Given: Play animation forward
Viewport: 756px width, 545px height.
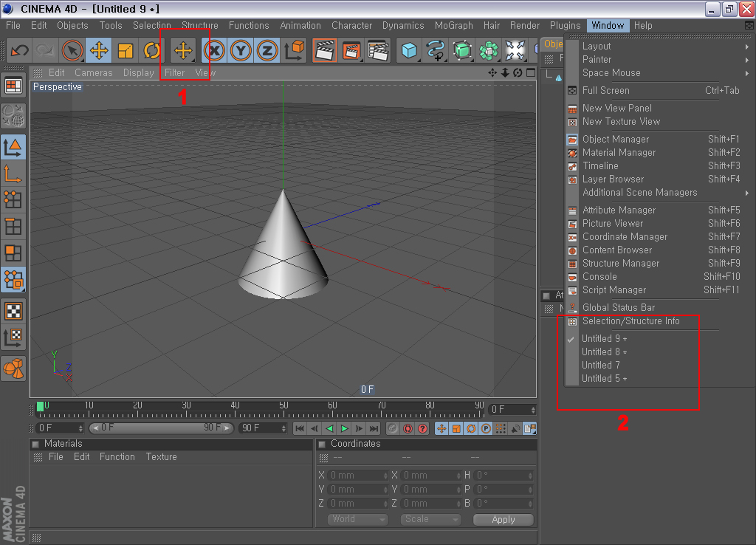Looking at the screenshot, I should (x=344, y=428).
